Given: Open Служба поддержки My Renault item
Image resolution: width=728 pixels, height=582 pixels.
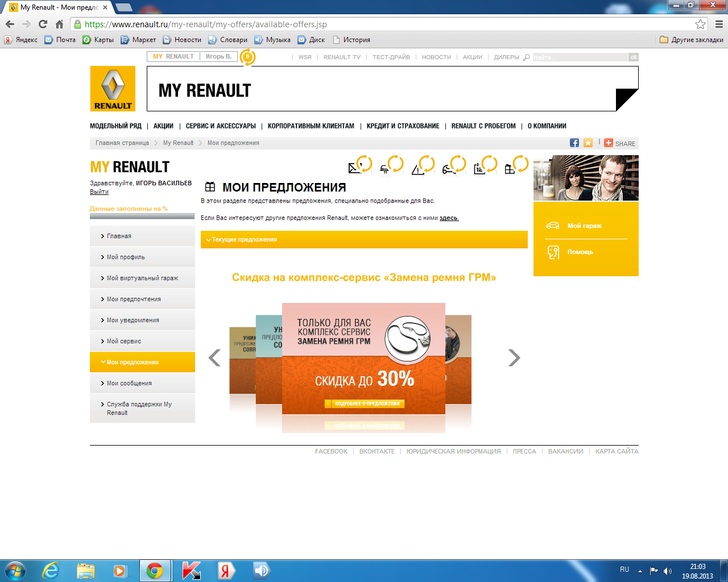Looking at the screenshot, I should click(x=142, y=409).
